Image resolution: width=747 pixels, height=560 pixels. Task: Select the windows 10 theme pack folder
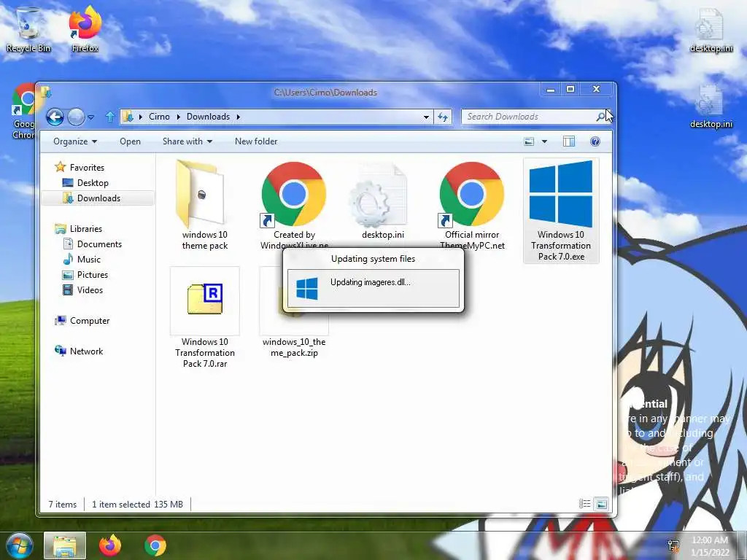click(205, 205)
